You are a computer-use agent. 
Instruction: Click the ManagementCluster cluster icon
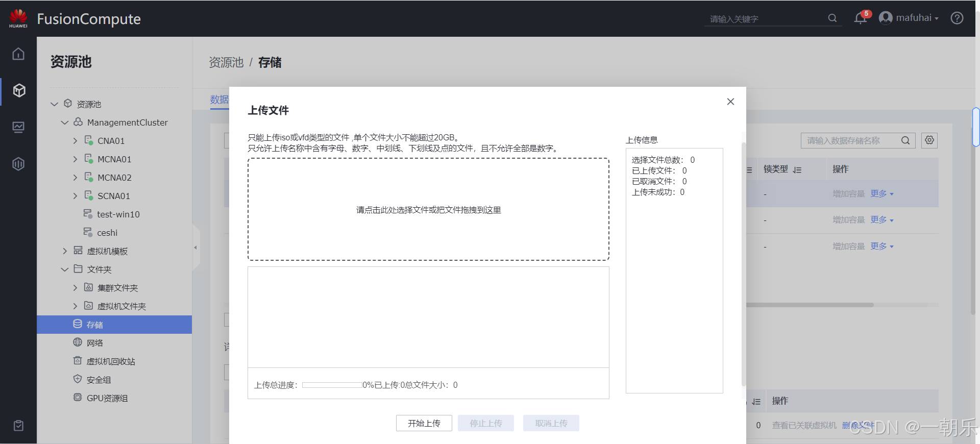[78, 122]
